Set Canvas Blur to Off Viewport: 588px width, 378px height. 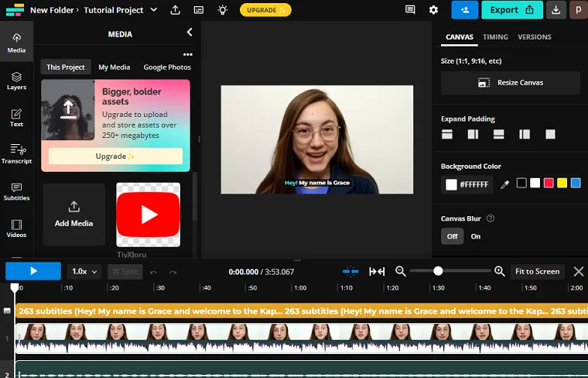tap(452, 236)
